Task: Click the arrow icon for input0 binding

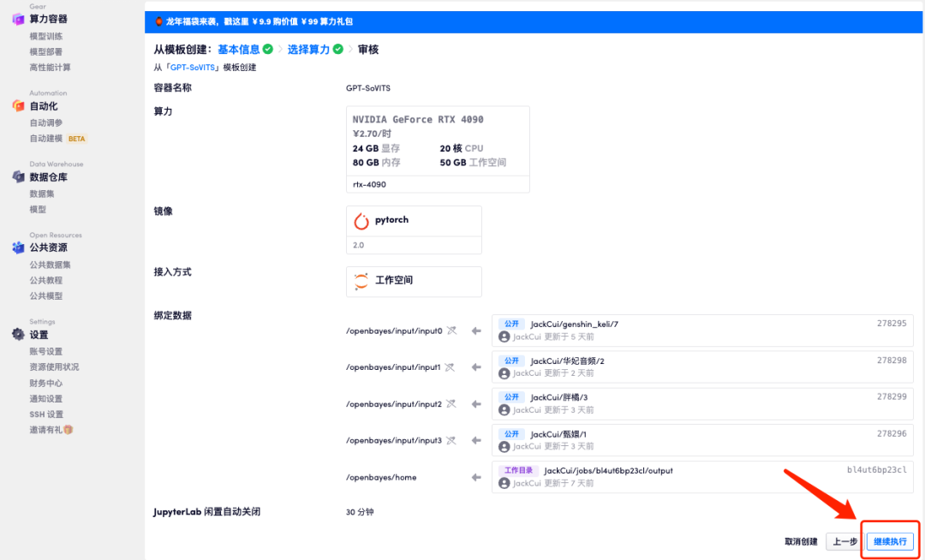Action: click(x=476, y=331)
